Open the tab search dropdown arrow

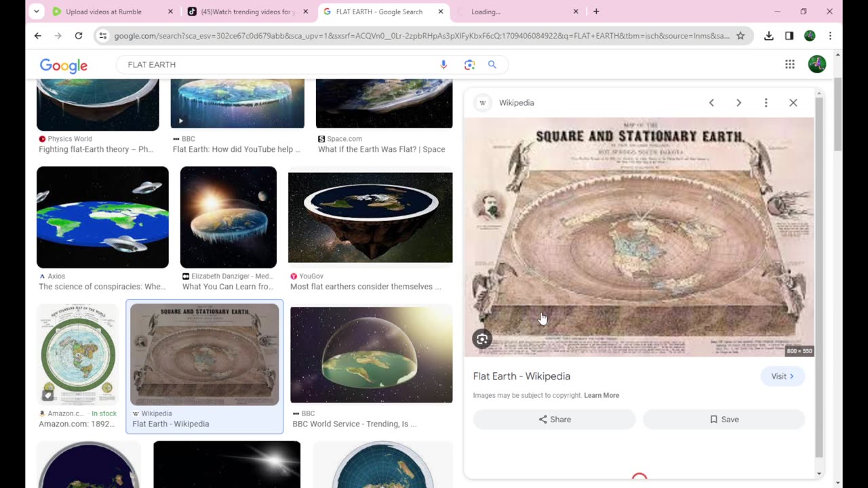[x=37, y=12]
